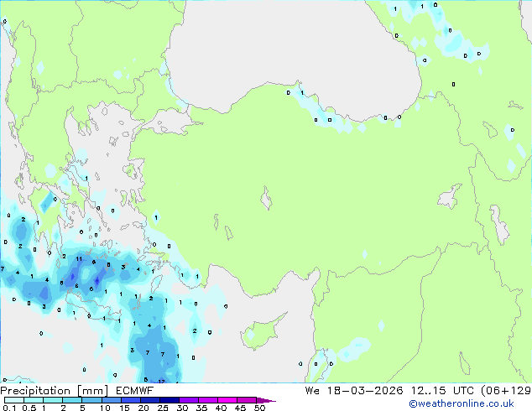Open the weatheronline.co.uk link

[461, 403]
